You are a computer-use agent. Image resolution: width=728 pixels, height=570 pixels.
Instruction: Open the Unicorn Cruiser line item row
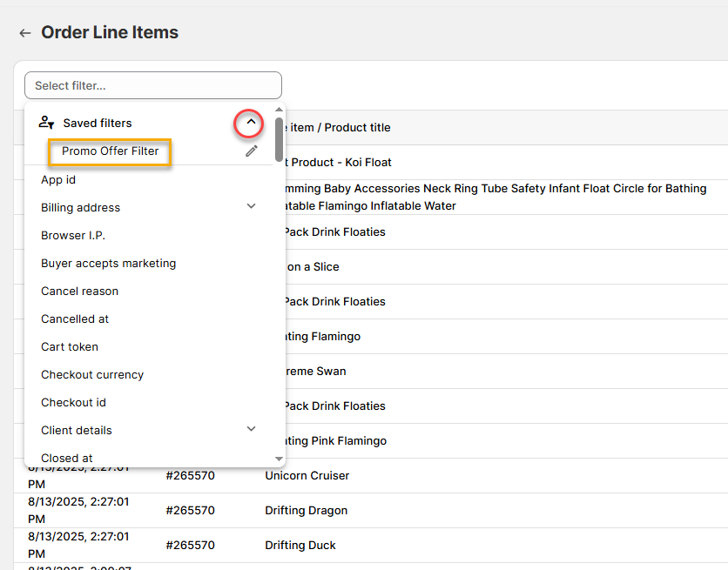307,476
